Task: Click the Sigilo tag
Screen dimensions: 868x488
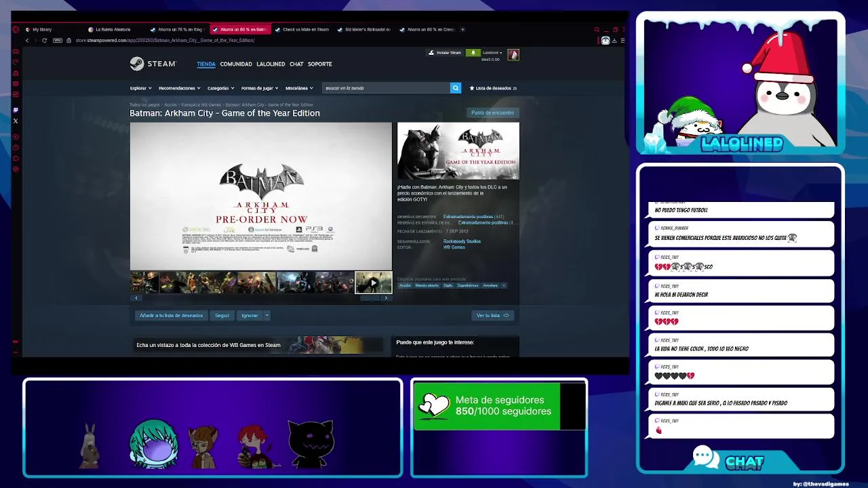Action: point(448,285)
